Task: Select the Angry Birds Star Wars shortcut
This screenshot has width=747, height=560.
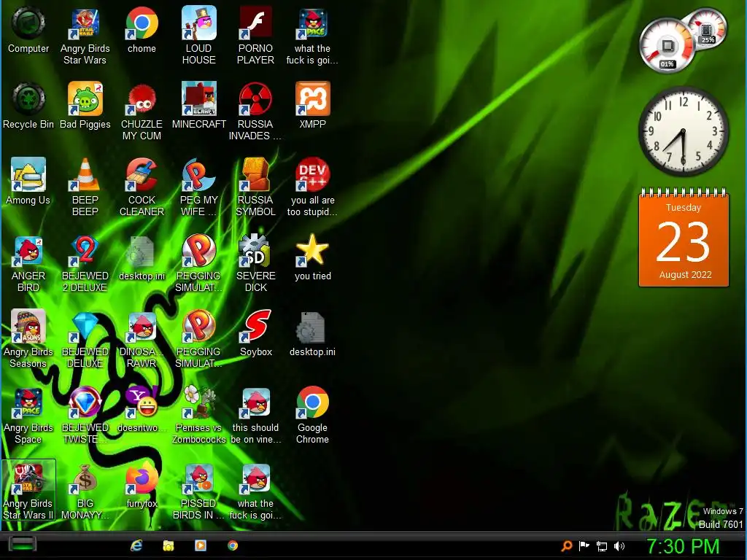Action: 85,36
